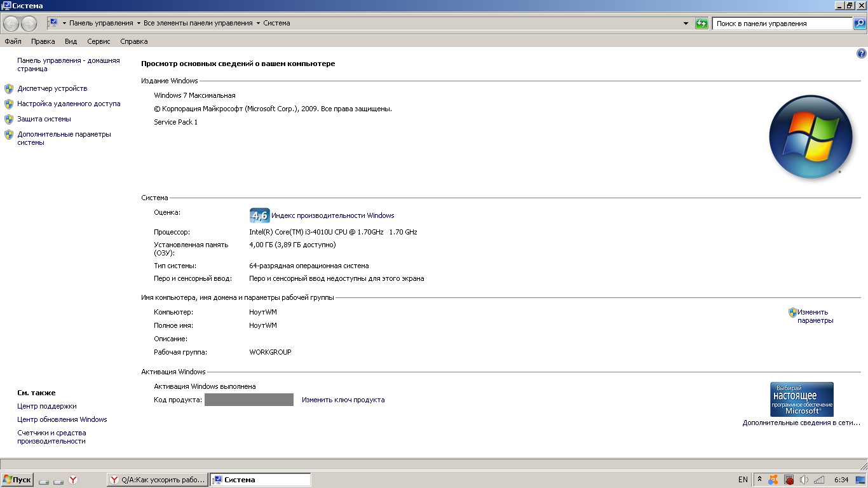Open Дополнительные сведения в сети link
Viewport: 868px width, 488px height.
click(801, 423)
